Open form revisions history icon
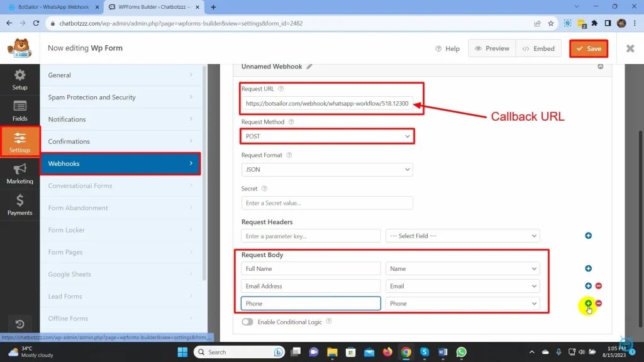This screenshot has height=362, width=644. click(19, 324)
